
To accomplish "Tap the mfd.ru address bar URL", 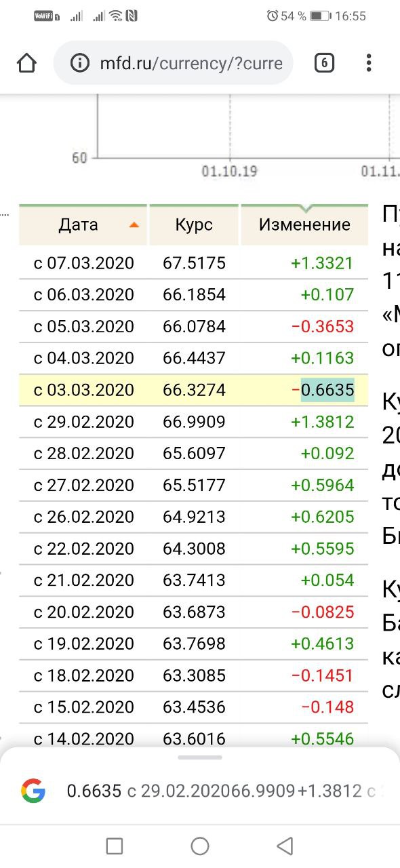I will click(x=191, y=64).
